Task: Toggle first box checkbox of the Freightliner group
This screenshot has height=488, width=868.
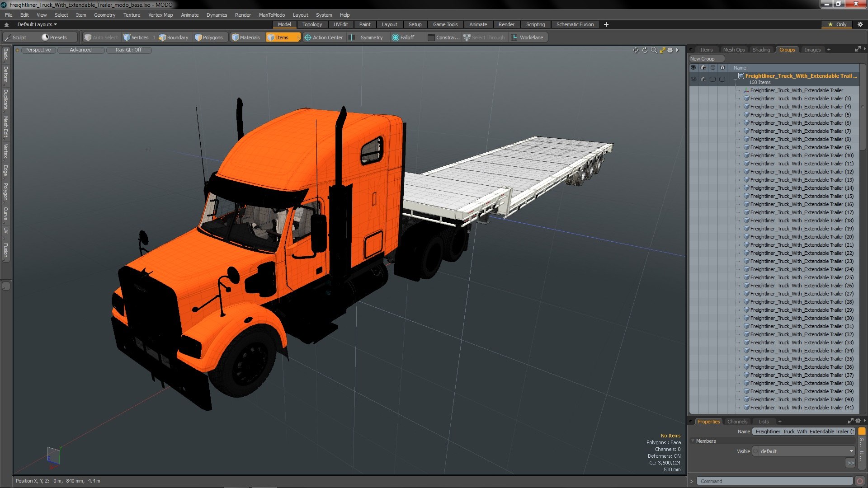Action: tap(713, 79)
